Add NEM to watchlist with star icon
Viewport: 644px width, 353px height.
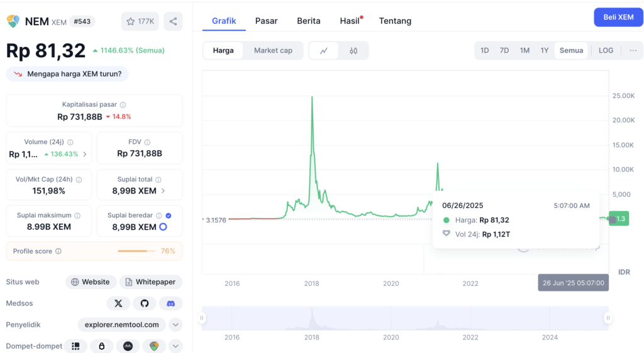pos(140,21)
